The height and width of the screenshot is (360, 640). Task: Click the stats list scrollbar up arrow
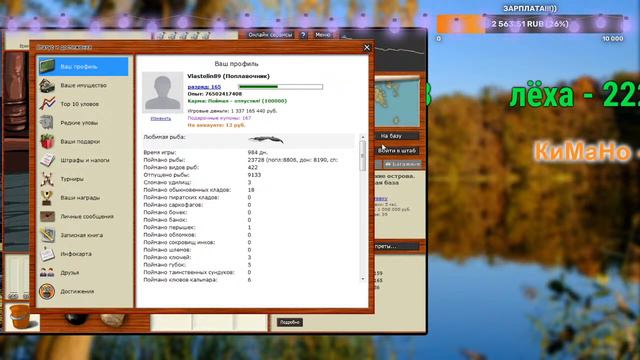point(363,138)
